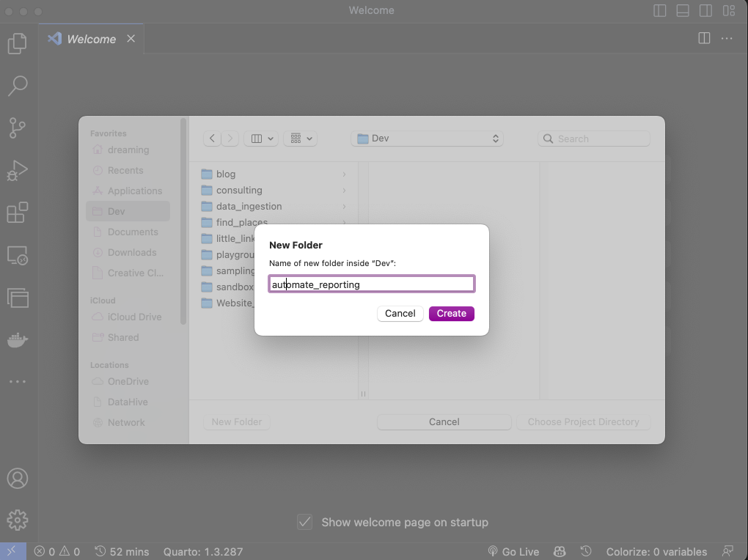Open the Accounts icon
748x560 pixels.
tap(18, 479)
